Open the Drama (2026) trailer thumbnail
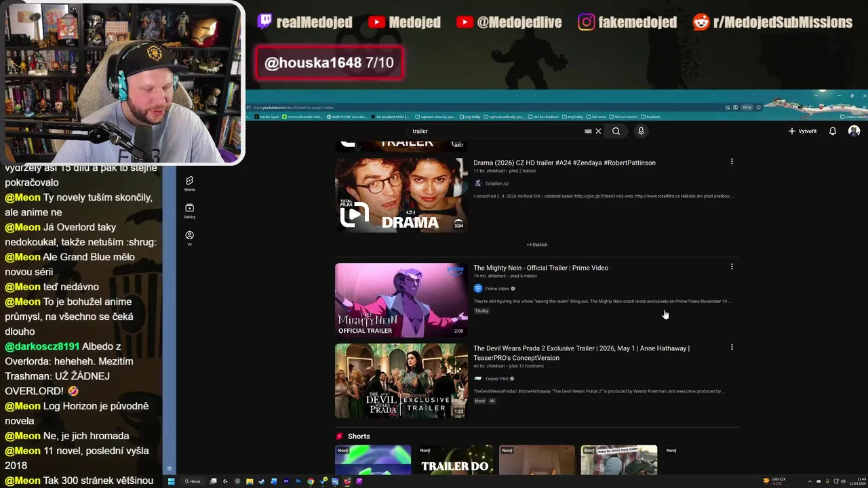 tap(401, 195)
